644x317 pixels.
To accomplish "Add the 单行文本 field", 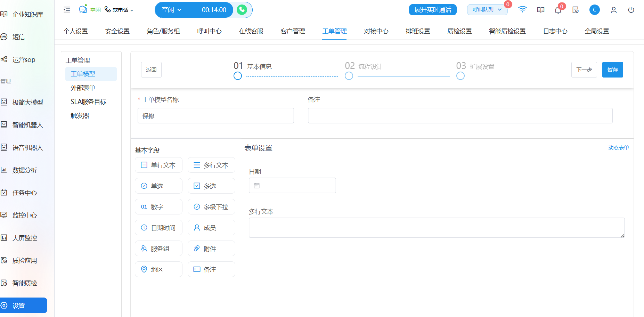I will coord(158,165).
